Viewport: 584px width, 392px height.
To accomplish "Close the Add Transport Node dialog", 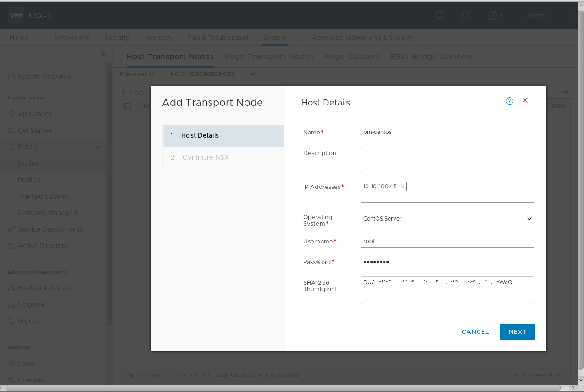I will pyautogui.click(x=525, y=100).
